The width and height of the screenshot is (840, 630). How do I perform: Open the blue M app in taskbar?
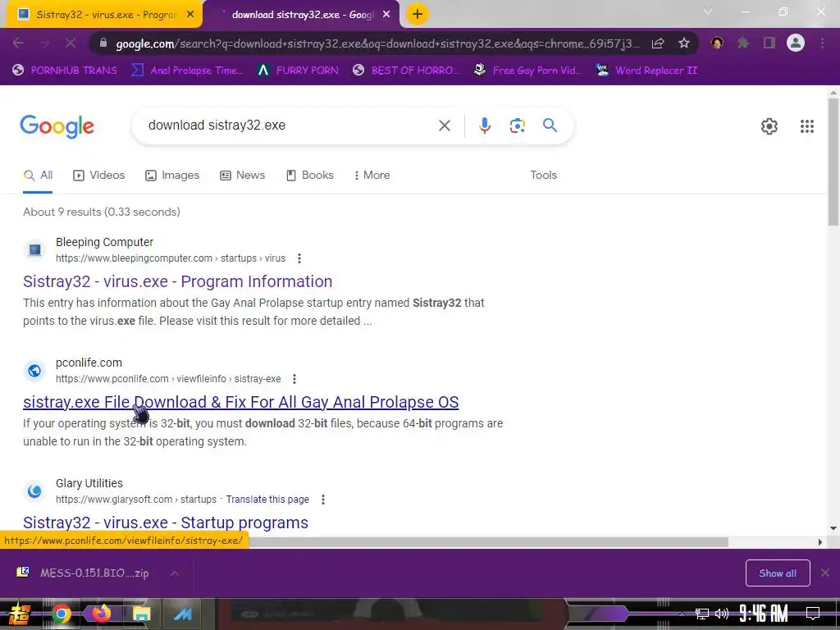[182, 614]
